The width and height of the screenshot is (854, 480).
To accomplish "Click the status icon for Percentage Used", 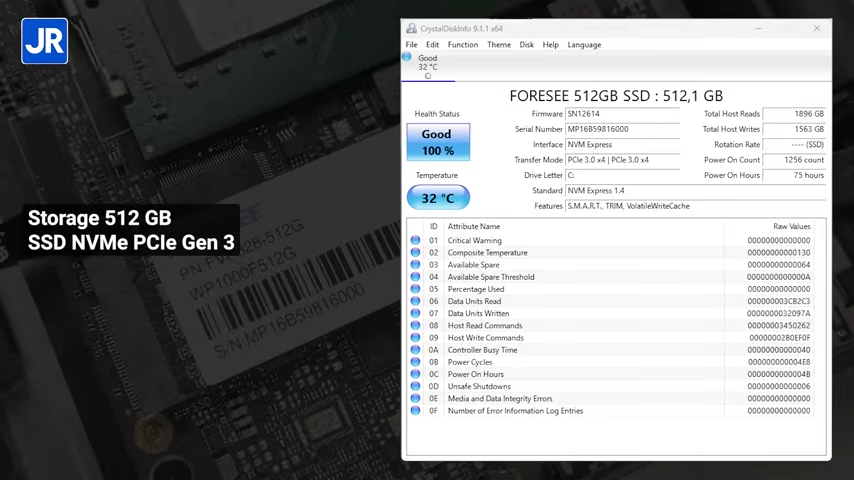I will click(x=415, y=289).
